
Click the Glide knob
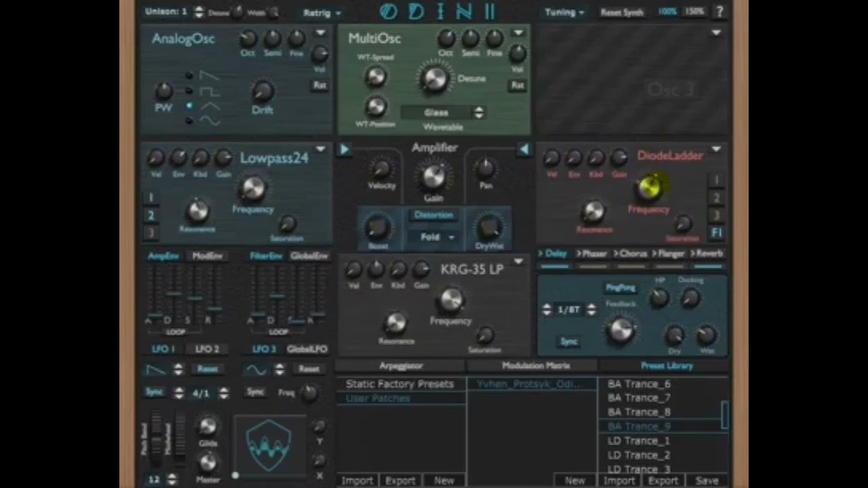[x=208, y=426]
